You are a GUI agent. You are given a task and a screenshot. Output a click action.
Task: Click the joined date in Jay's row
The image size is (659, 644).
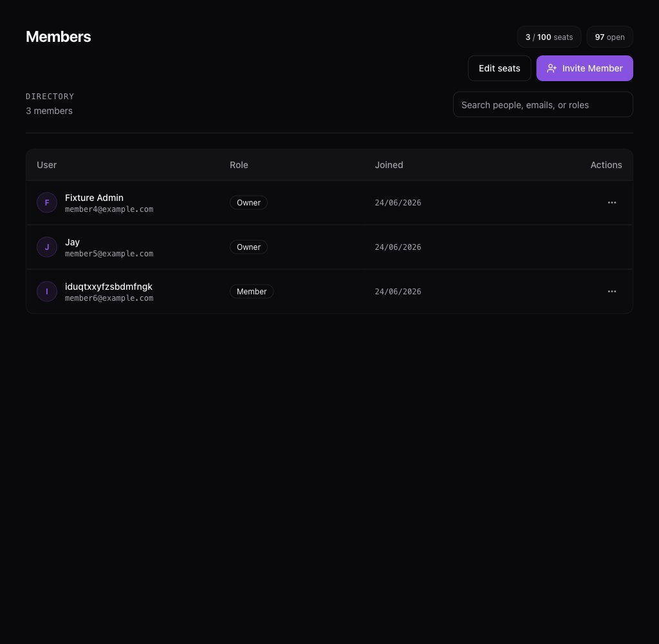398,247
